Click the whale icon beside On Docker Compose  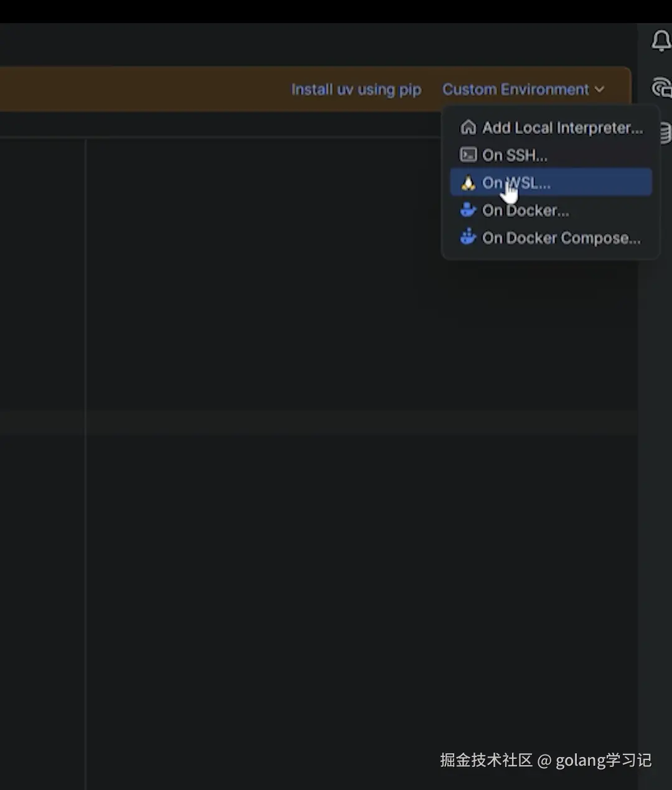[x=468, y=238]
